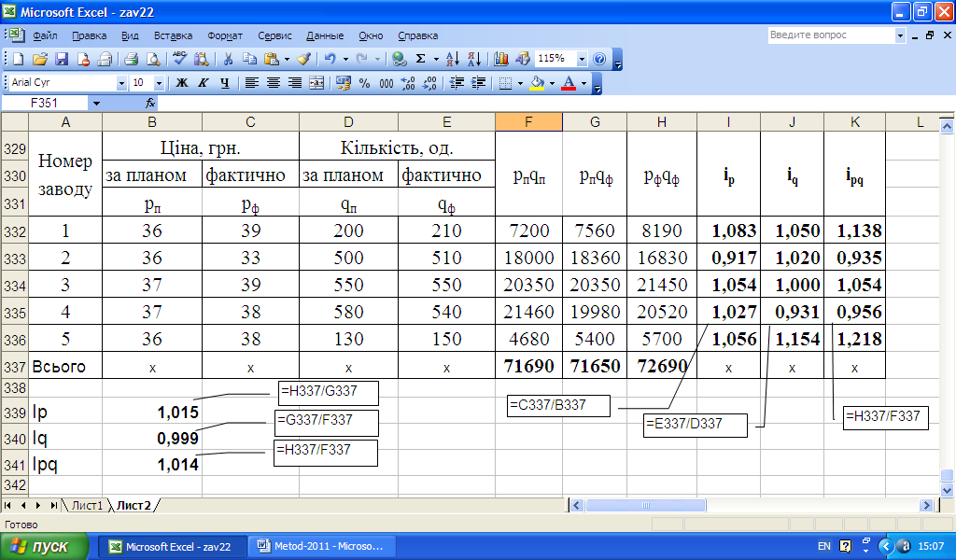
Task: Click the red font color button
Action: [x=569, y=83]
